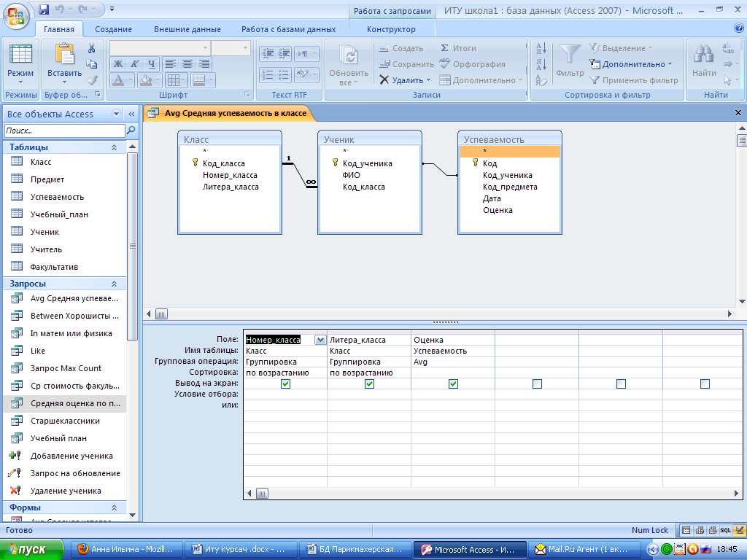Collapse the Таблицы group
The image size is (747, 560).
[115, 147]
